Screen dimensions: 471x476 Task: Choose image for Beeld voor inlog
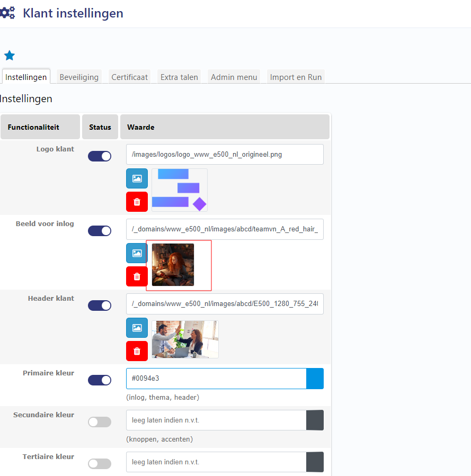137,253
